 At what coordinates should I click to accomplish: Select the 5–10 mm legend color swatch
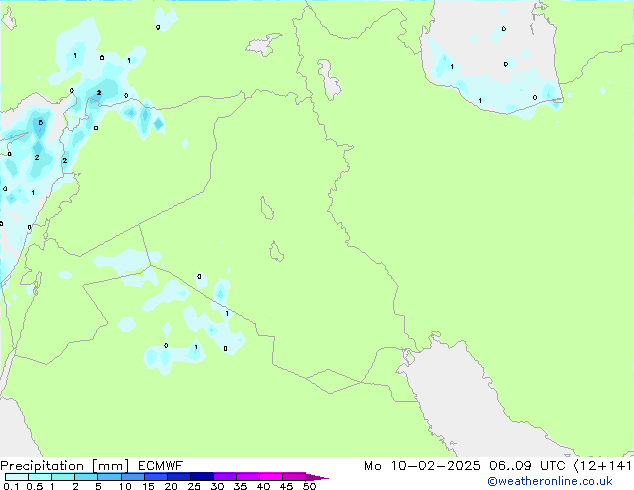click(109, 477)
